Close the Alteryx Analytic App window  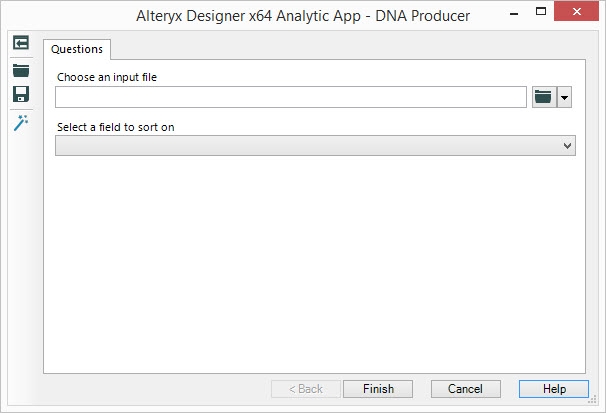click(x=576, y=12)
